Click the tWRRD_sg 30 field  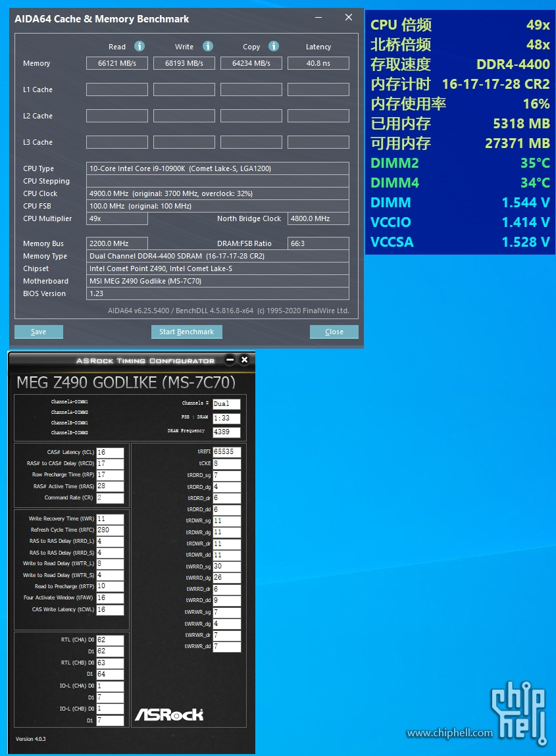coord(226,566)
